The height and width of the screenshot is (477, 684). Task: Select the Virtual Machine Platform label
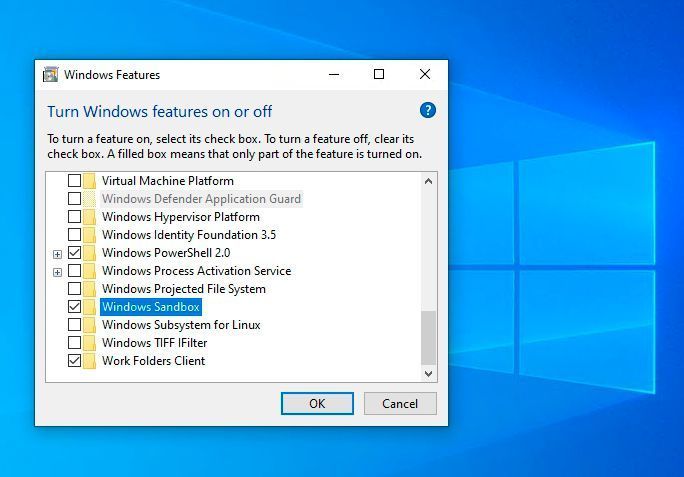(x=168, y=181)
